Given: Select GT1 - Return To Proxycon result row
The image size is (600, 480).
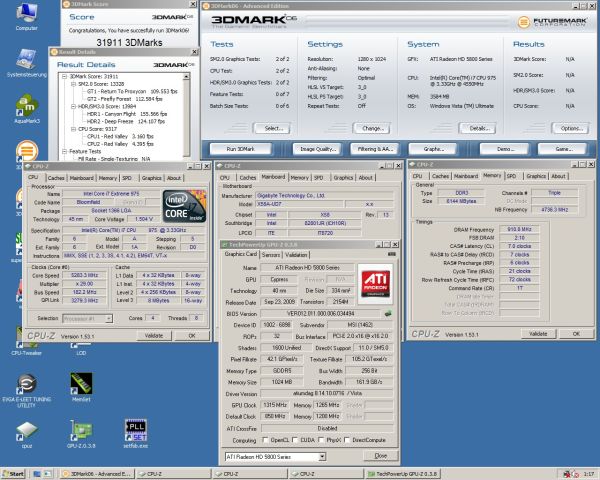Looking at the screenshot, I should coord(132,91).
